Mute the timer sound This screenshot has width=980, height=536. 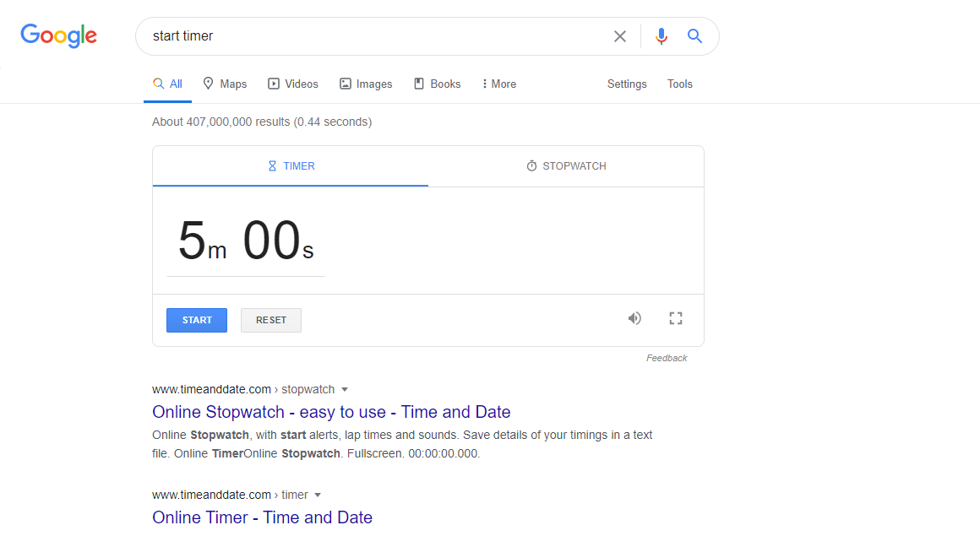click(634, 318)
